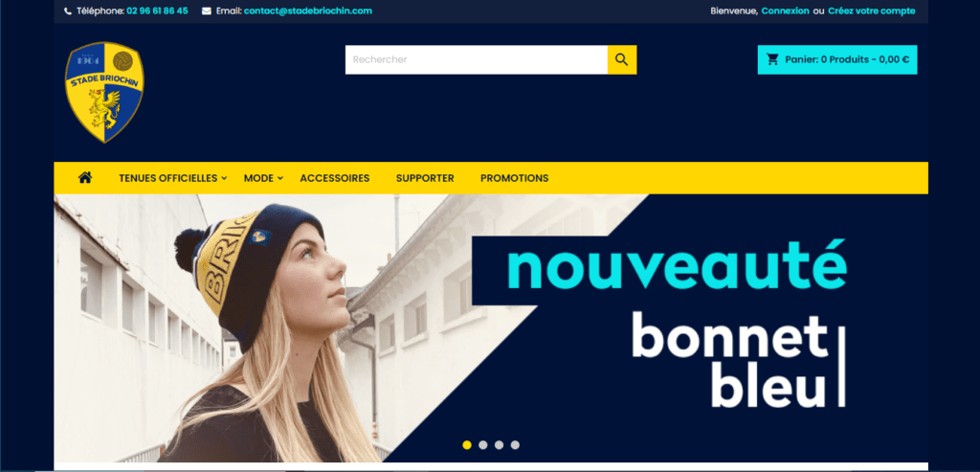
Task: Jump to the fourth slide indicator
Action: (515, 445)
